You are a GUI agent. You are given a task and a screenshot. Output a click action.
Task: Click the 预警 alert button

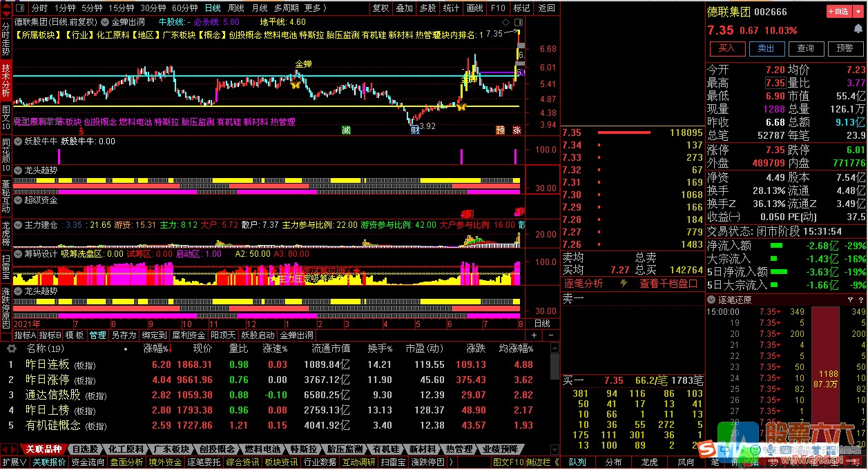click(845, 48)
